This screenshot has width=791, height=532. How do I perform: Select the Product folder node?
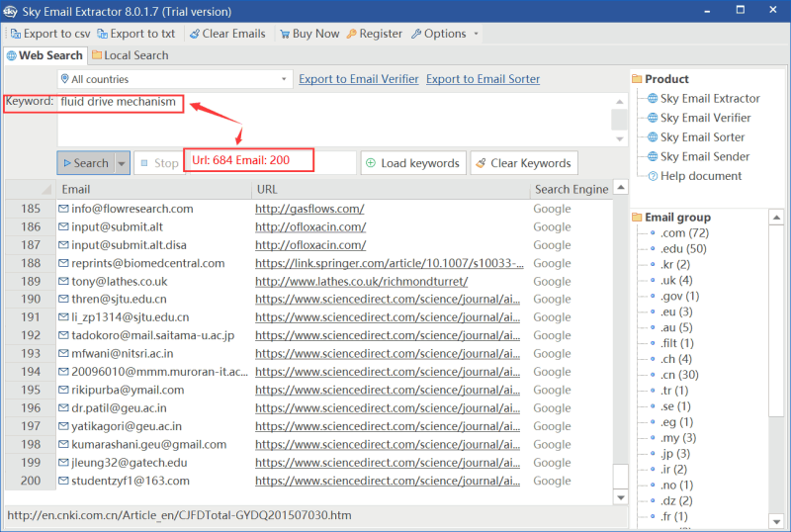click(665, 79)
